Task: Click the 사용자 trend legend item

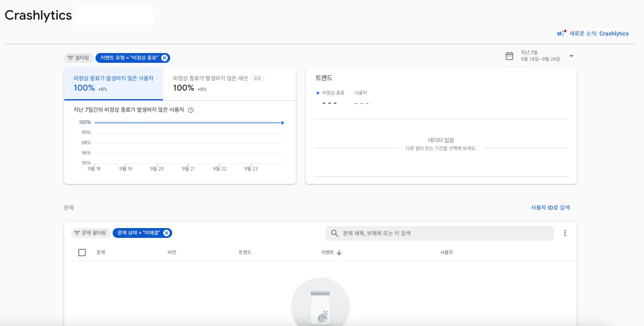Action: (x=361, y=93)
